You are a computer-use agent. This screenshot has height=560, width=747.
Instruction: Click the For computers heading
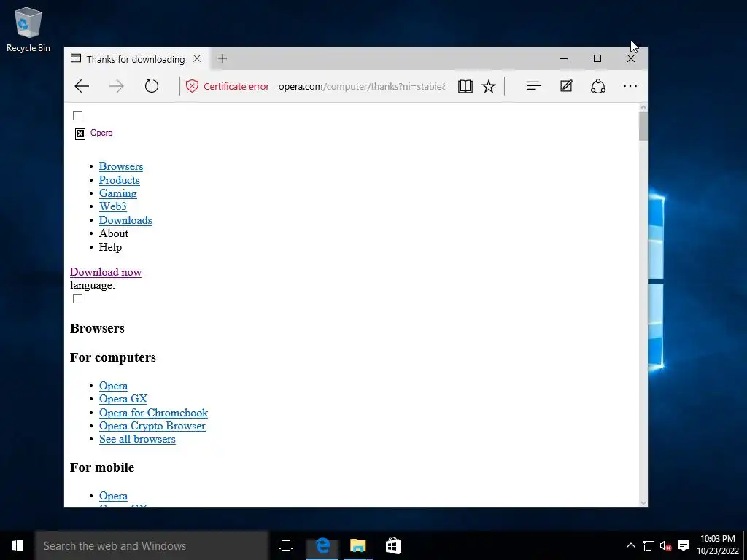pyautogui.click(x=113, y=357)
